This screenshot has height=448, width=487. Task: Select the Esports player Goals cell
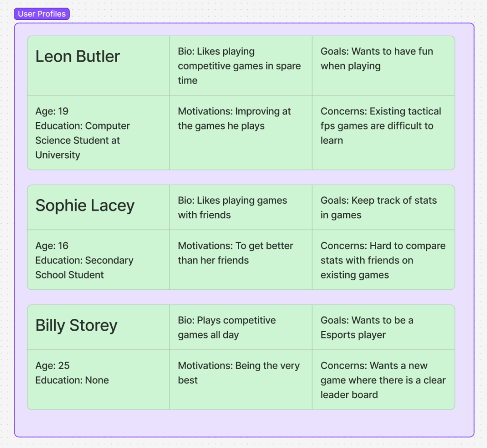(383, 327)
